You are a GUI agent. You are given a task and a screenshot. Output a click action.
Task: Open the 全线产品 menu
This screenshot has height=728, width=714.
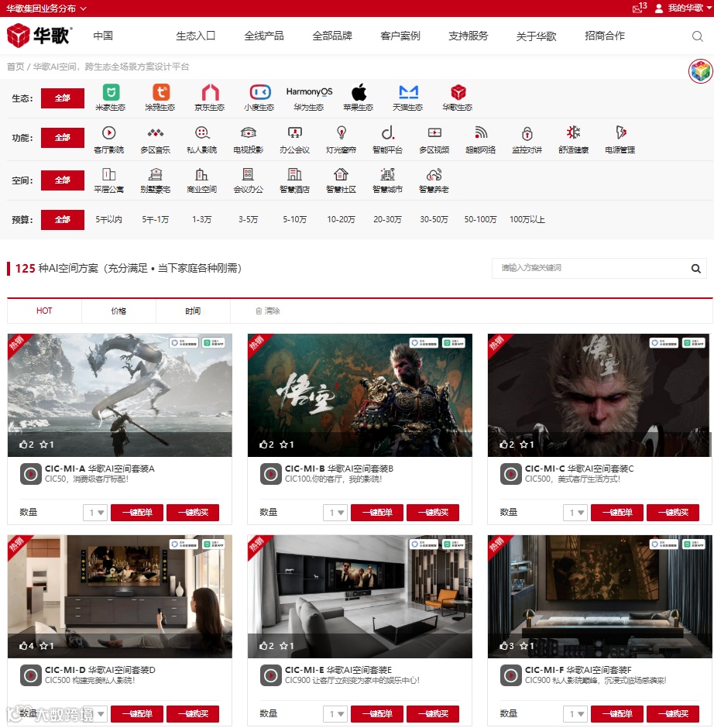point(264,36)
